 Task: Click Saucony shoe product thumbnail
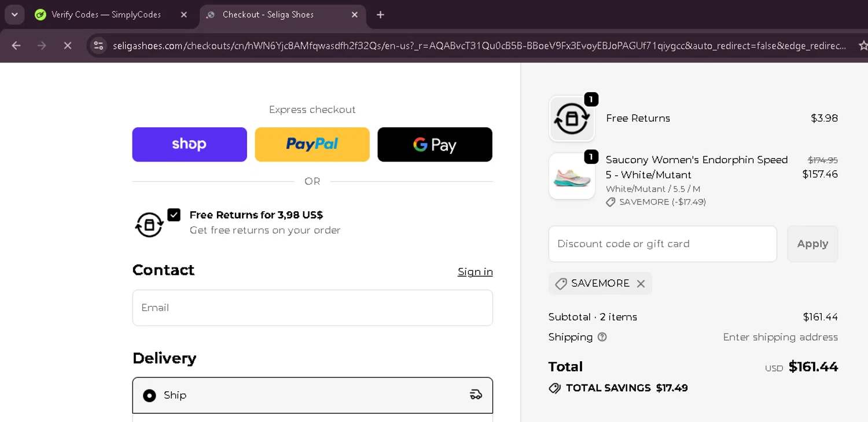[572, 176]
